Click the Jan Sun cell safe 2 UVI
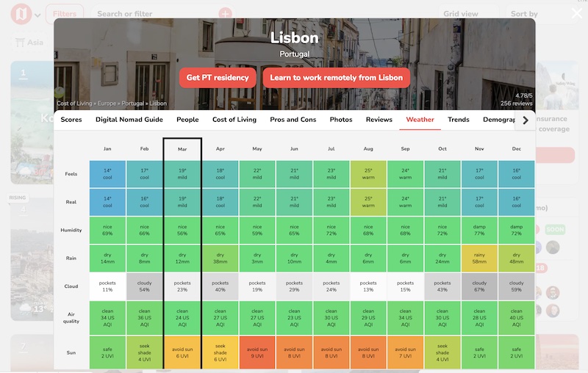The height and width of the screenshot is (373, 588). (107, 352)
